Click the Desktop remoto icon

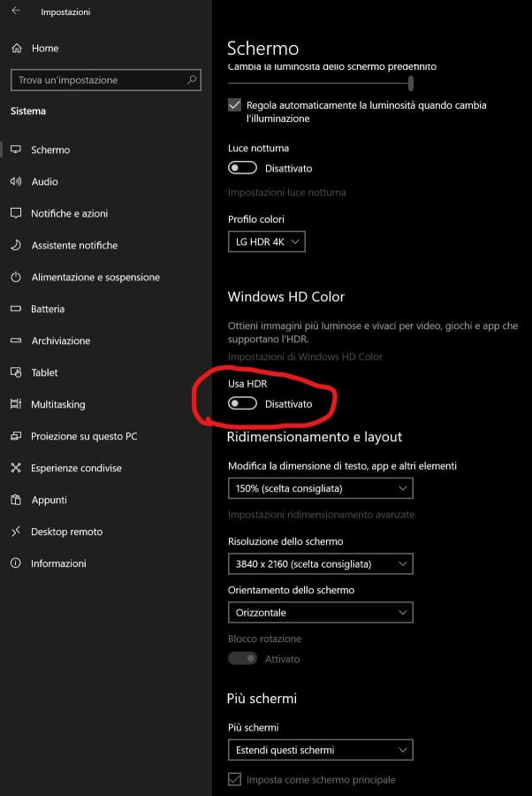(16, 532)
